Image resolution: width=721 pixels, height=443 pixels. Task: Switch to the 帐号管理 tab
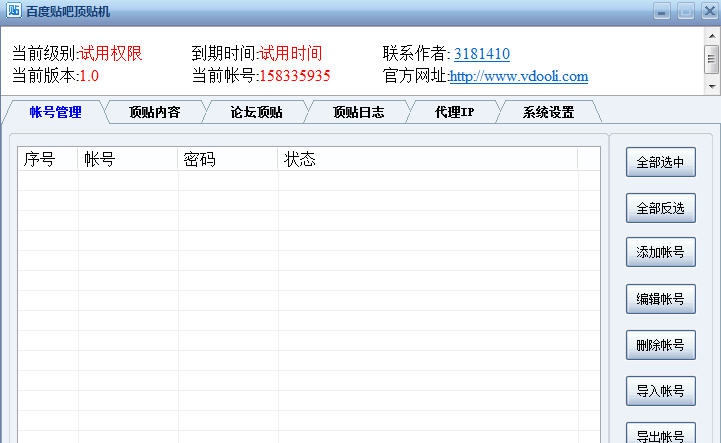pos(56,112)
